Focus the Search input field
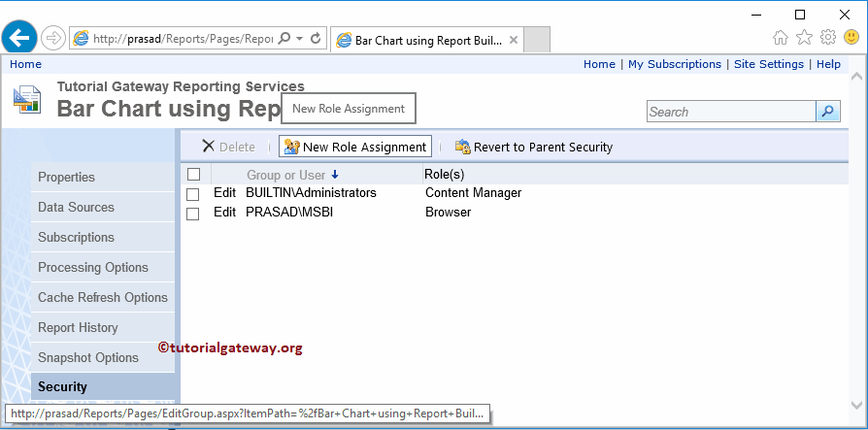 (731, 112)
